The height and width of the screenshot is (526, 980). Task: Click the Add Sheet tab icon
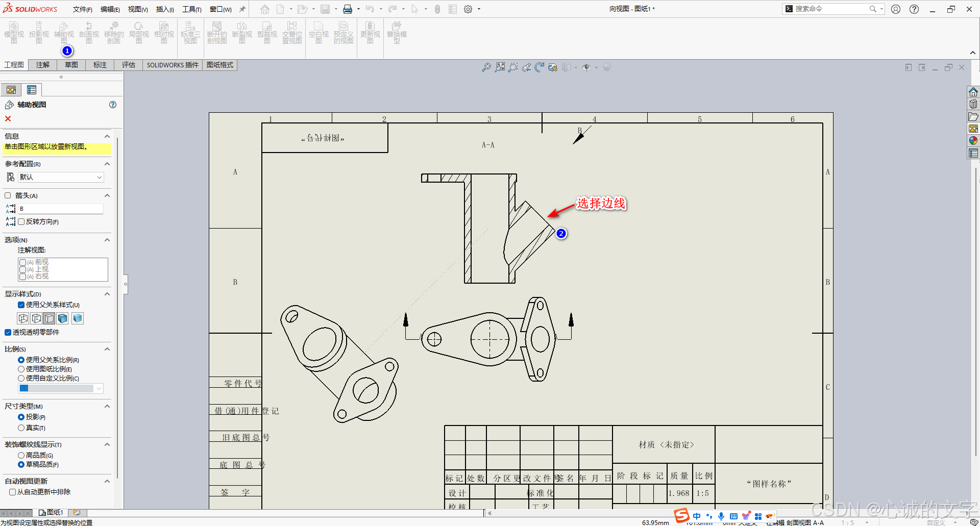tap(77, 512)
